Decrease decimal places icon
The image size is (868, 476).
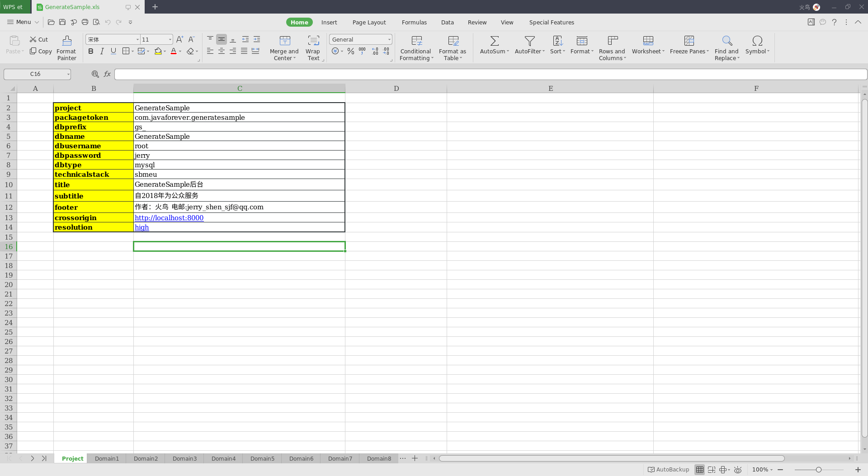tap(386, 51)
